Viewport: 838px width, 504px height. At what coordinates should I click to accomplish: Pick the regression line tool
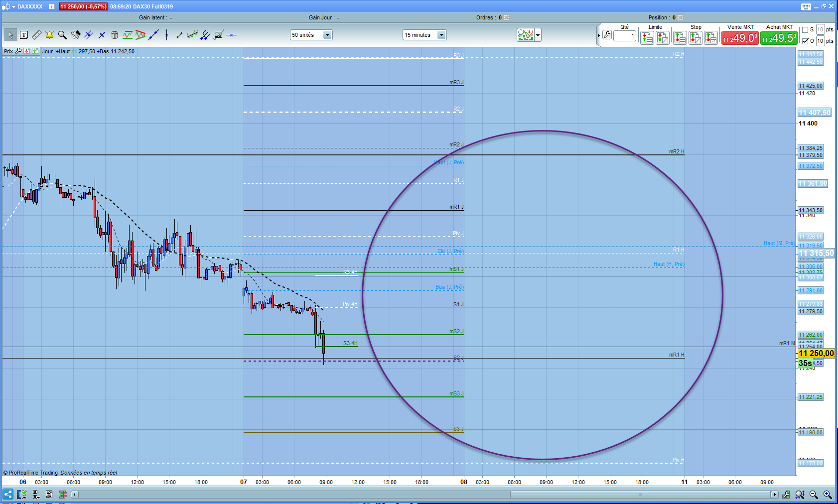192,35
